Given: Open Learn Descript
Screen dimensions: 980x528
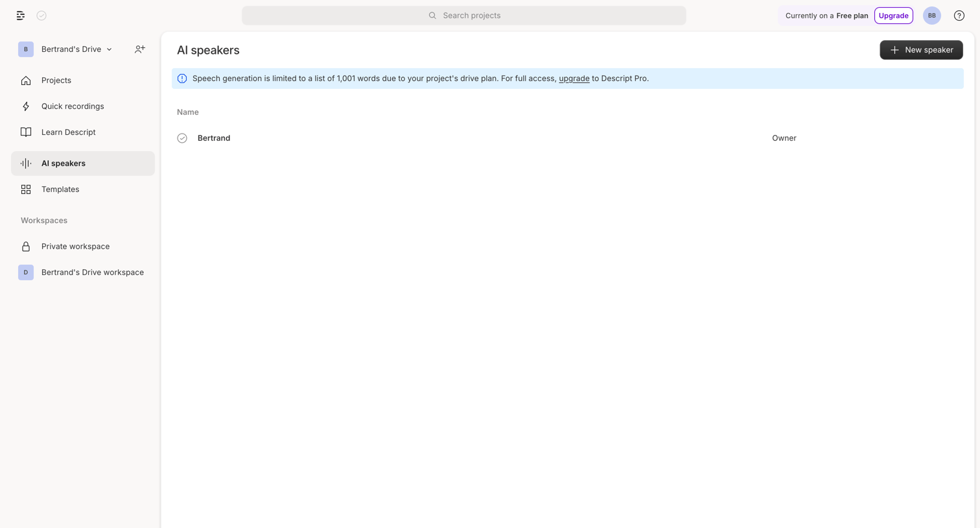Looking at the screenshot, I should point(83,132).
